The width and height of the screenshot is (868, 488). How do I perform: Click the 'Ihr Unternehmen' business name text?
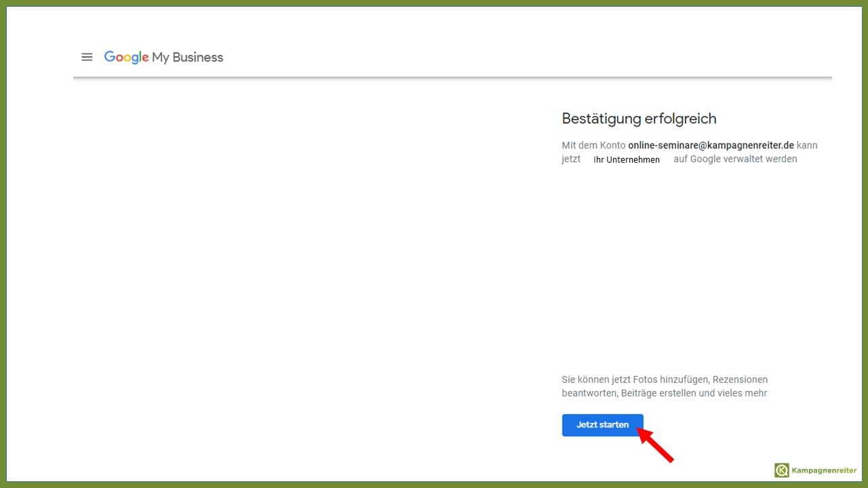coord(627,160)
